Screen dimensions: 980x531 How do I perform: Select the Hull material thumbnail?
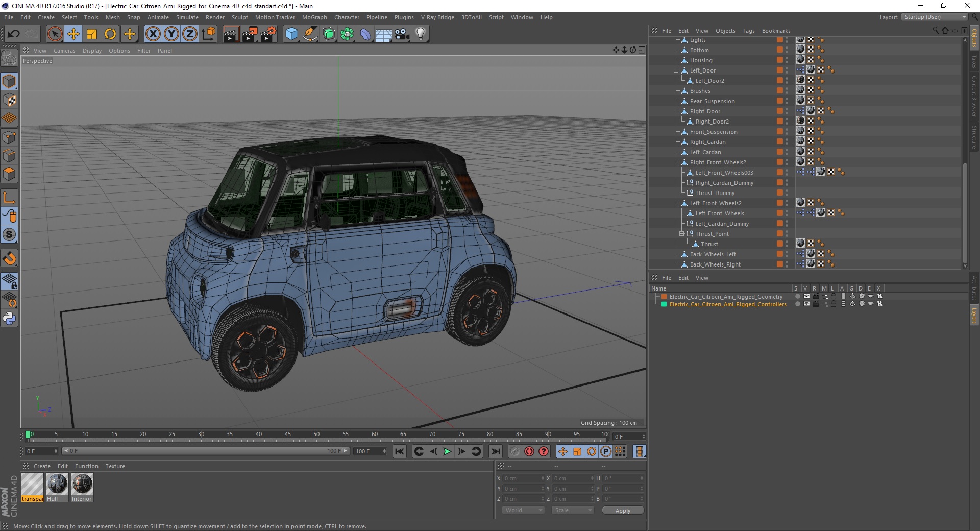57,487
